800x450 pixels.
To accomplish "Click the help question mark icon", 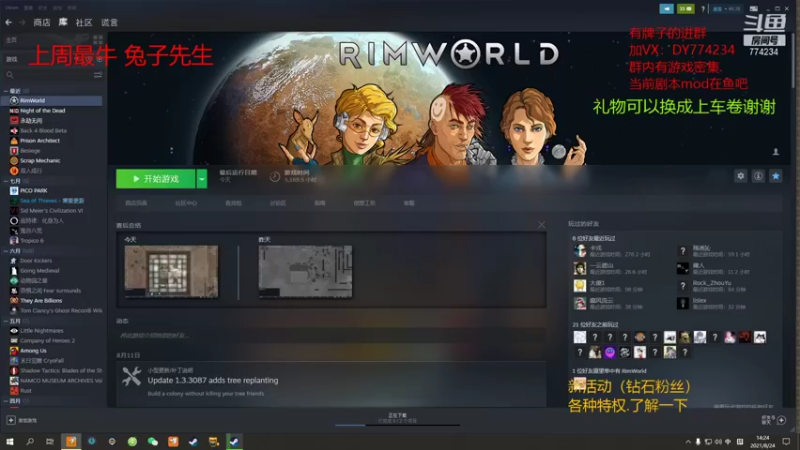I will pos(703,9).
